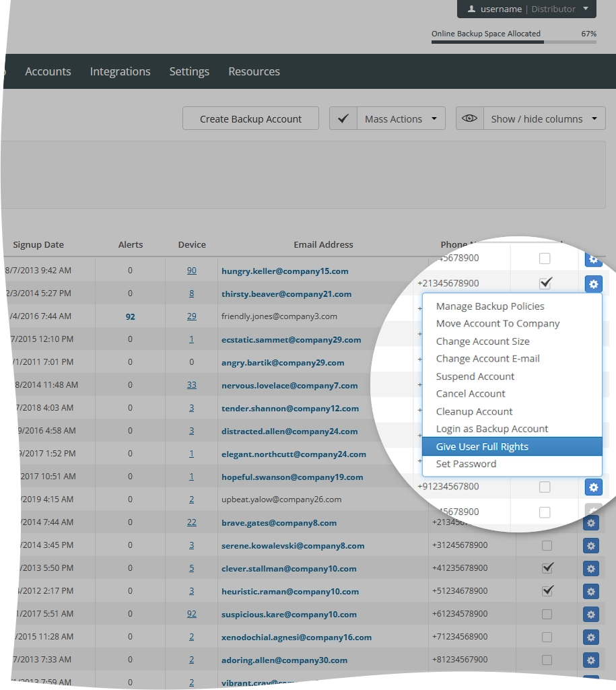Go to the Accounts tab
The height and width of the screenshot is (690, 616).
click(48, 71)
